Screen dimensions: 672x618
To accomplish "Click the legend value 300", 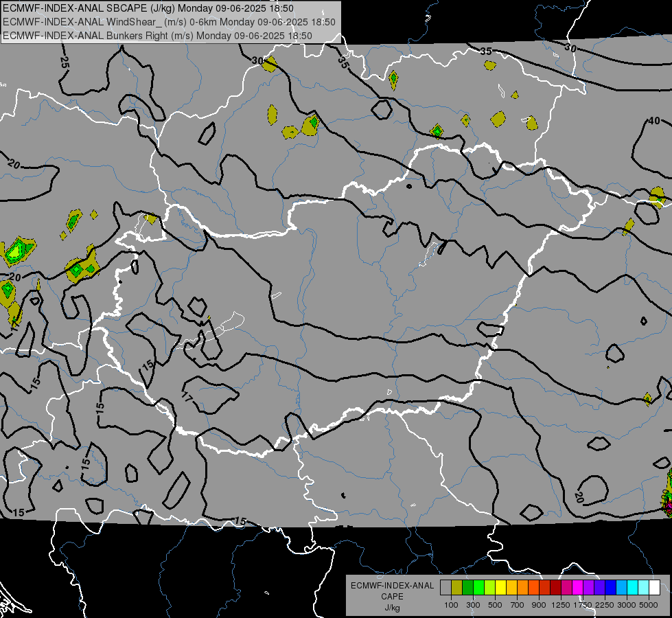I will click(x=473, y=605).
